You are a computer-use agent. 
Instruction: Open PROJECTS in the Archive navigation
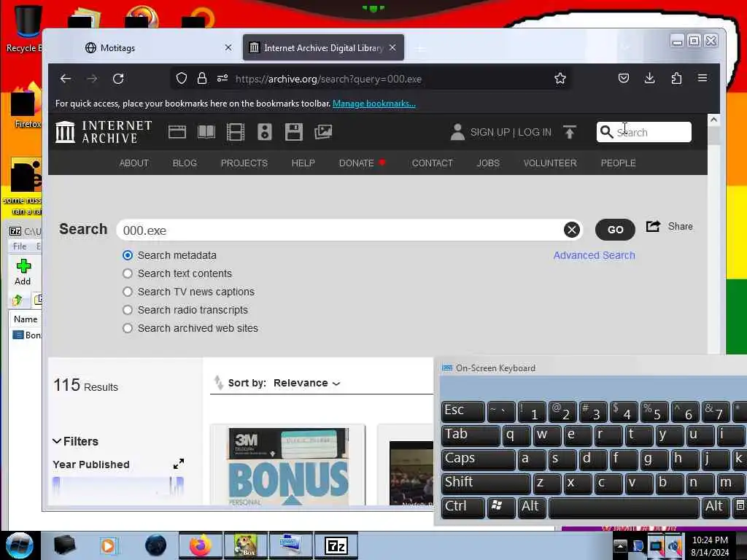point(244,163)
